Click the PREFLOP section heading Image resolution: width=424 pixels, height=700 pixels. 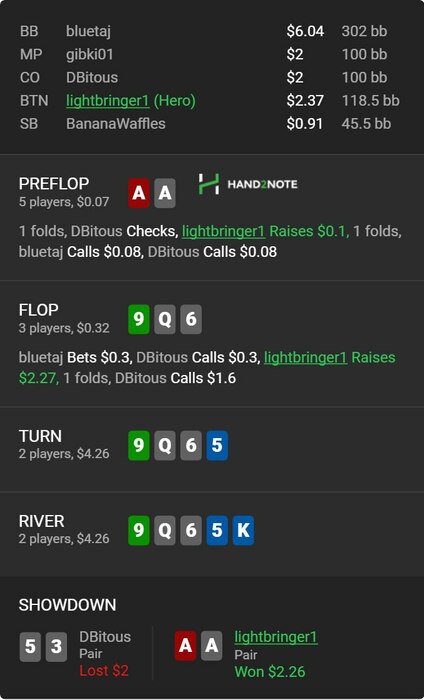54,183
